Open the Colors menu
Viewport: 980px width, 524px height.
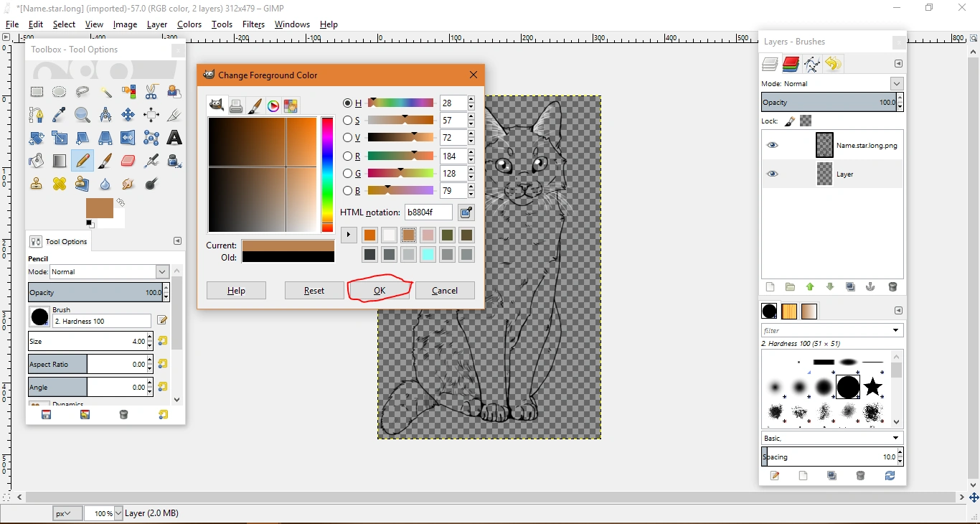pyautogui.click(x=189, y=24)
